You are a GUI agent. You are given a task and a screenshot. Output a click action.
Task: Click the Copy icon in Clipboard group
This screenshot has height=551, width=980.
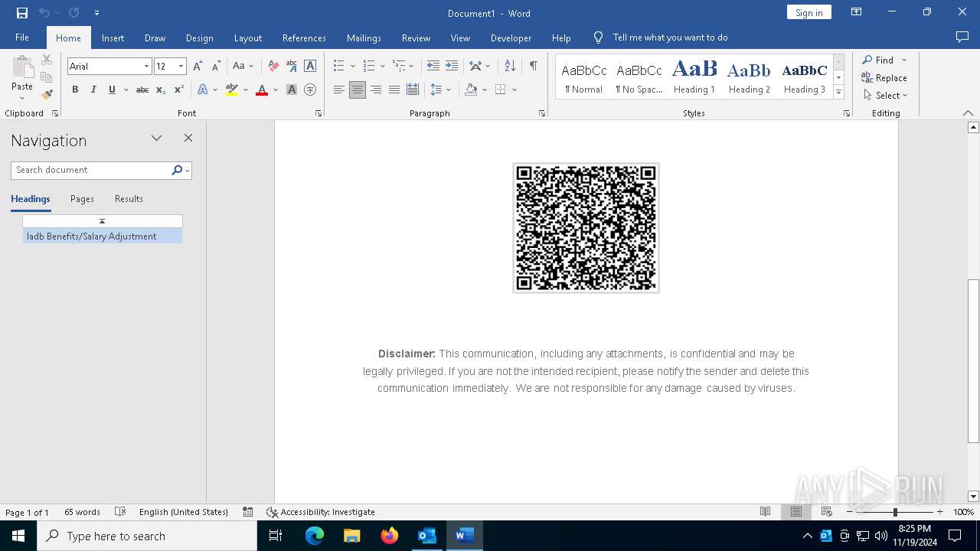coord(47,77)
